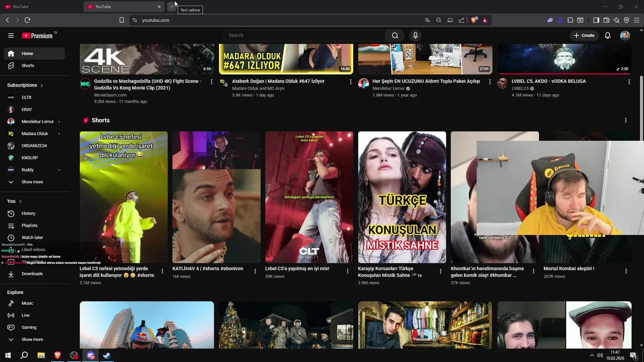The width and height of the screenshot is (644, 362).
Task: Play Lvbel C5'e yapılmış en iyi mix short
Action: [309, 197]
